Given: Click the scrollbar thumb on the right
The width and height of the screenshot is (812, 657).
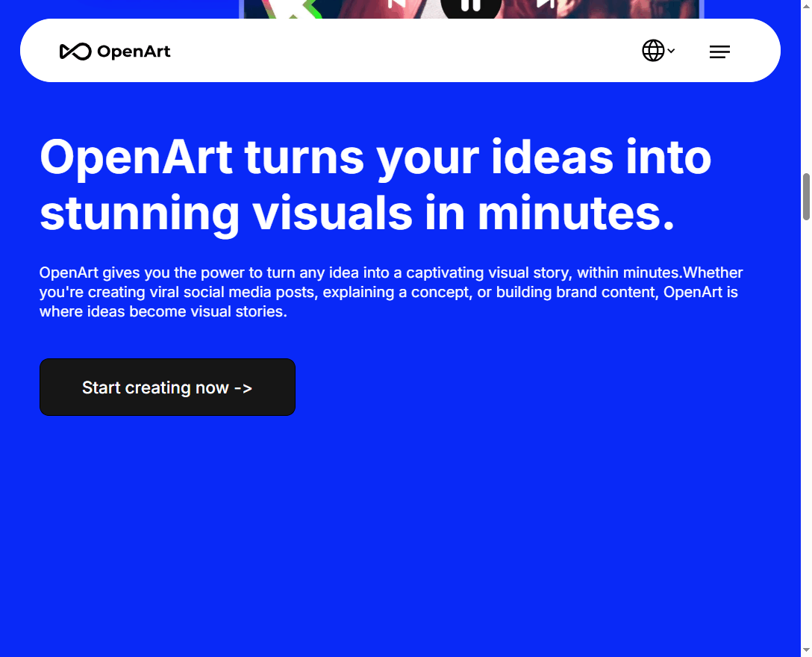Looking at the screenshot, I should point(806,196).
